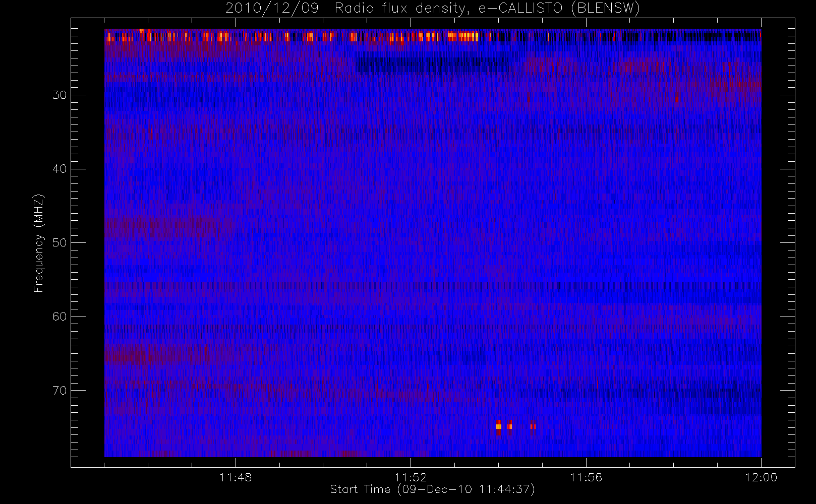Image resolution: width=816 pixels, height=504 pixels.
Task: Click the 'Start Time (09-Dec-10 11:44:37)' label
Action: 432,489
